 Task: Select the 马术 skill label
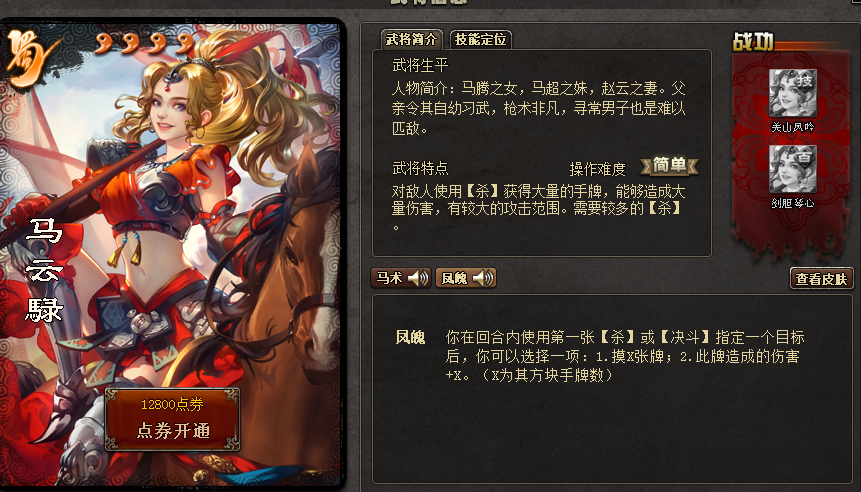pyautogui.click(x=389, y=278)
